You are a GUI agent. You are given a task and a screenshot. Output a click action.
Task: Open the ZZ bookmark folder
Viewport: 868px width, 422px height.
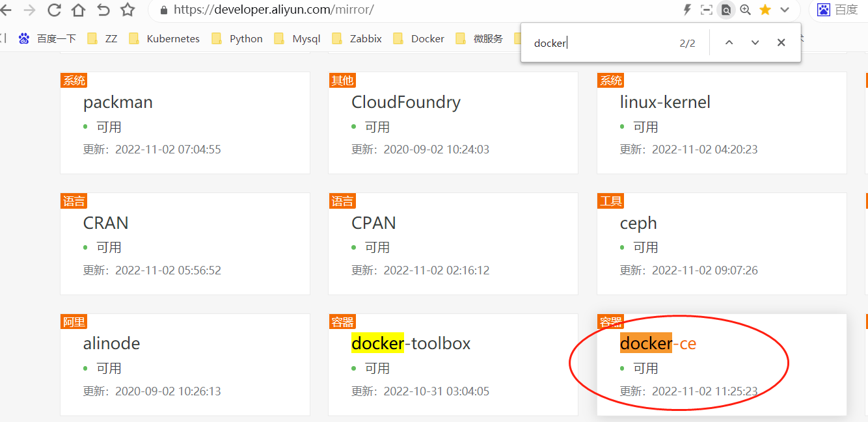pos(103,39)
